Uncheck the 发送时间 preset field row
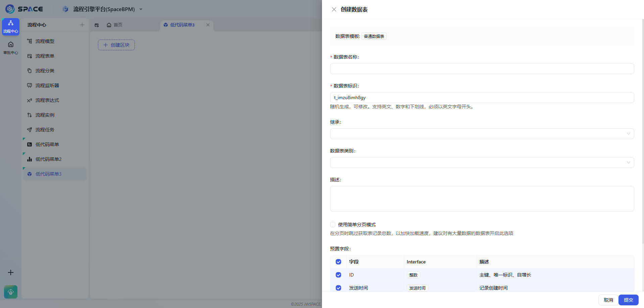Image resolution: width=644 pixels, height=308 pixels. 338,288
